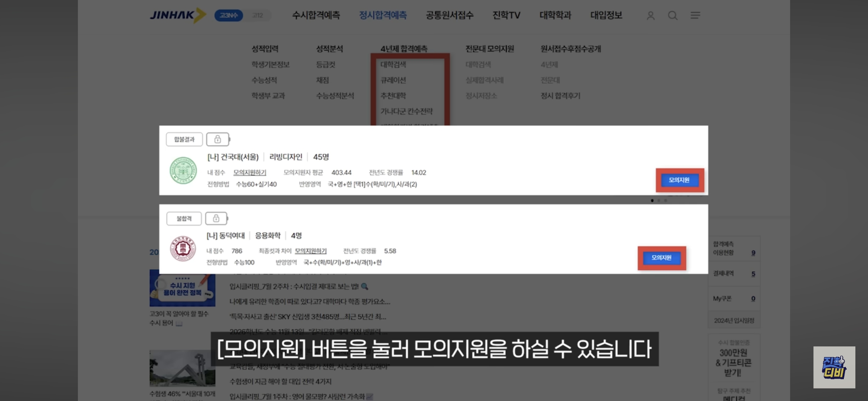Select 학생기본정보 submenu item
This screenshot has height=401, width=868.
click(x=270, y=65)
